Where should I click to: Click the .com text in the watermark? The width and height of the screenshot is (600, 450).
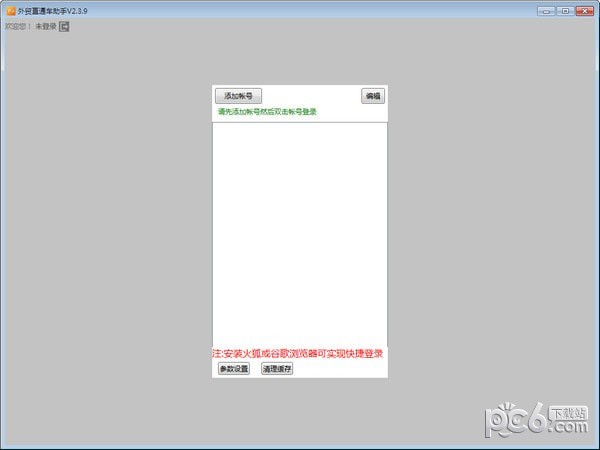567,427
